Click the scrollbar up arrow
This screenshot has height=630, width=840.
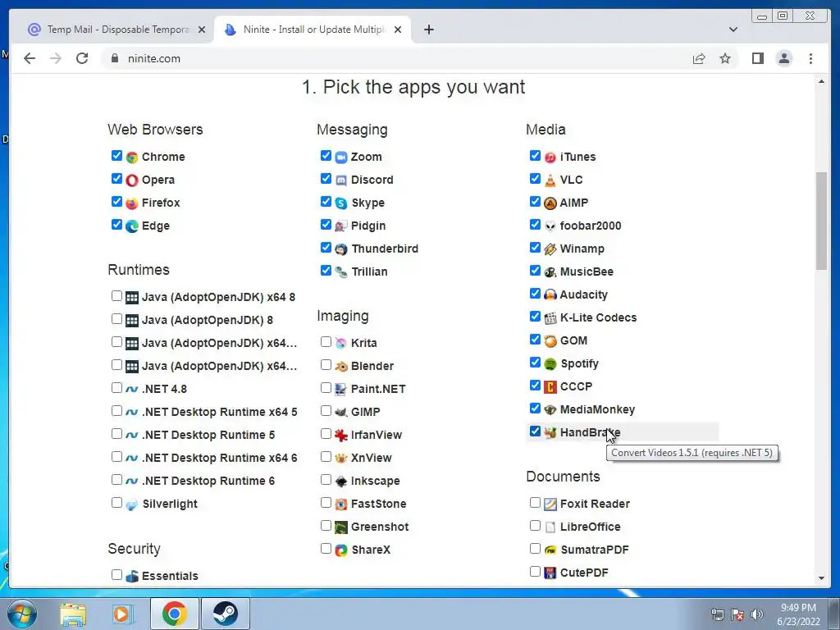821,81
